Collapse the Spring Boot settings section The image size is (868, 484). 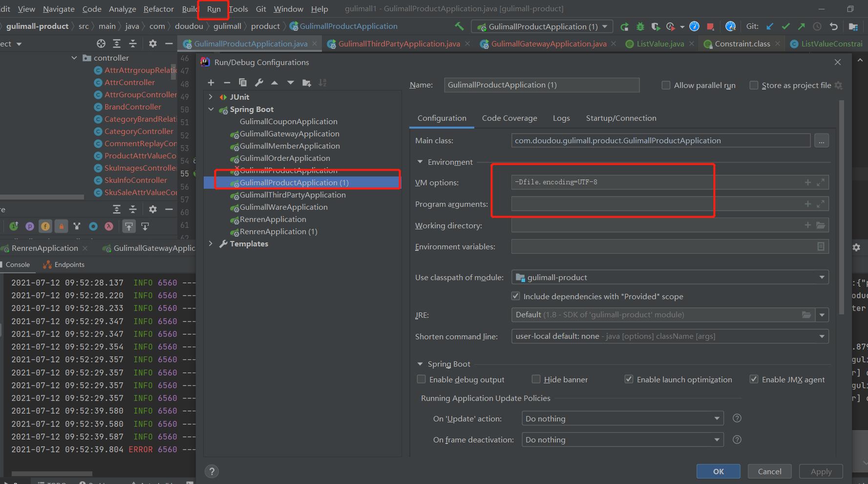point(420,364)
